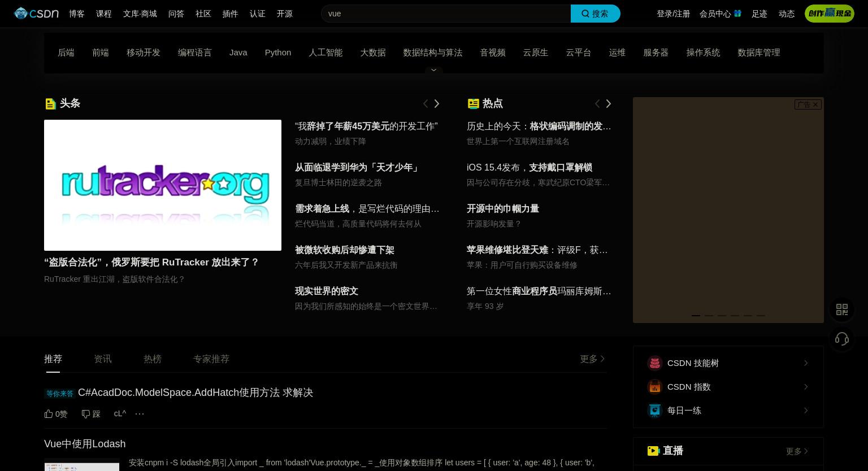Open headline 从面临退学到华为「天才少年」
The image size is (868, 471).
[x=357, y=168]
